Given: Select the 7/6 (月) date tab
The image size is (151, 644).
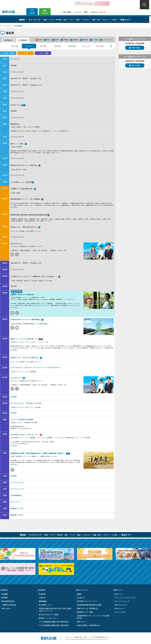Looking at the screenshot, I should pos(15,46).
